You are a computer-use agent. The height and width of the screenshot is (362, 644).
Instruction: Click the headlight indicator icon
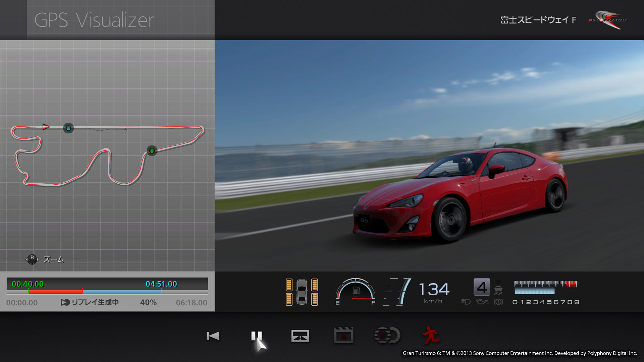pyautogui.click(x=466, y=302)
